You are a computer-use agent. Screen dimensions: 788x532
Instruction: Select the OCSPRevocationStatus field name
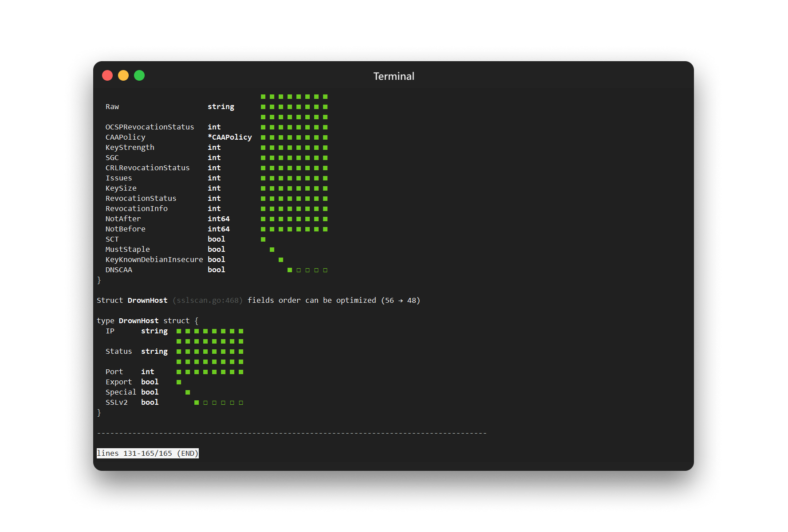150,127
